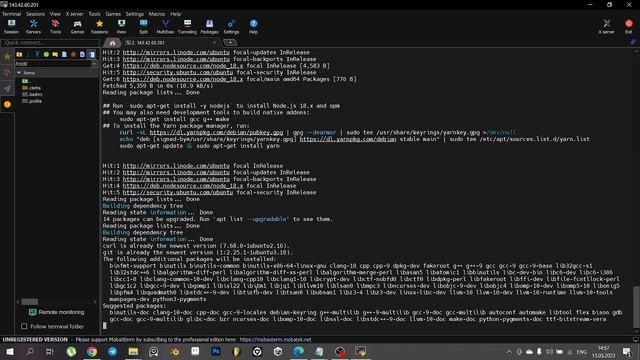Viewport: 640px width, 360px height.
Task: Click the Help toolbar icon
Action: pos(253,27)
